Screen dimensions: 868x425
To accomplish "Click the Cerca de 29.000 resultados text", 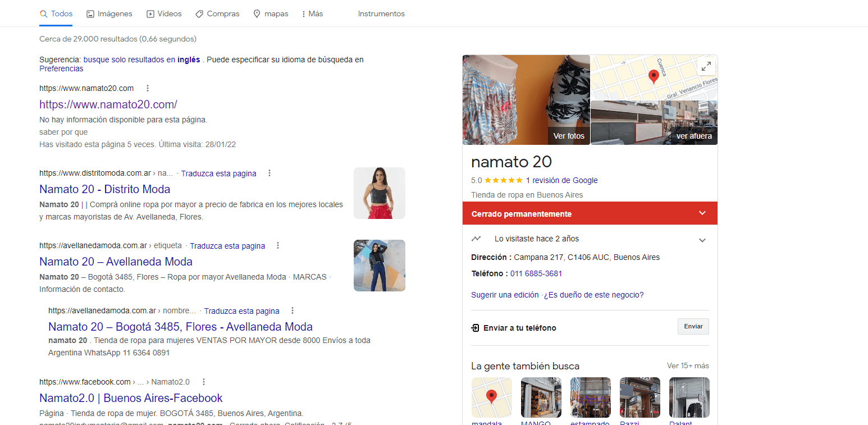I will click(x=118, y=39).
